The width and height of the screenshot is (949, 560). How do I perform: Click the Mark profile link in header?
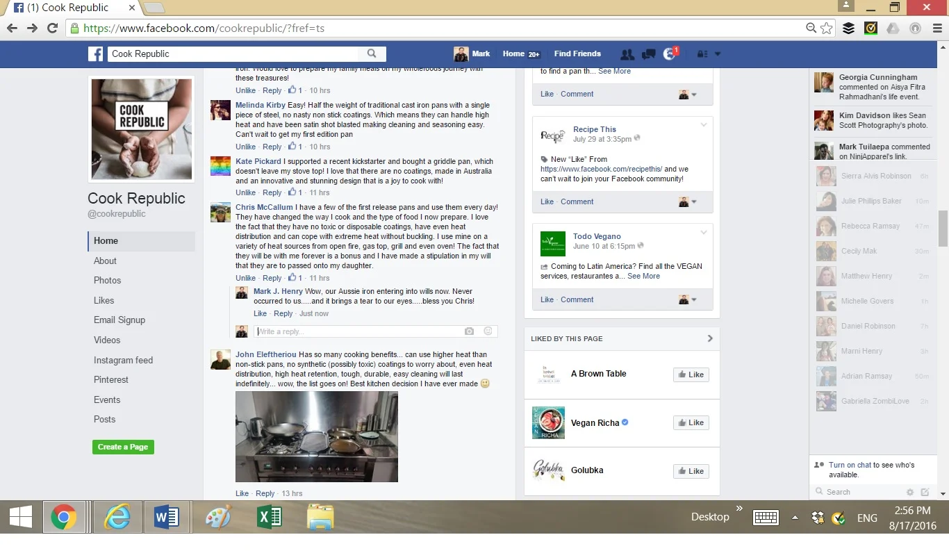472,53
